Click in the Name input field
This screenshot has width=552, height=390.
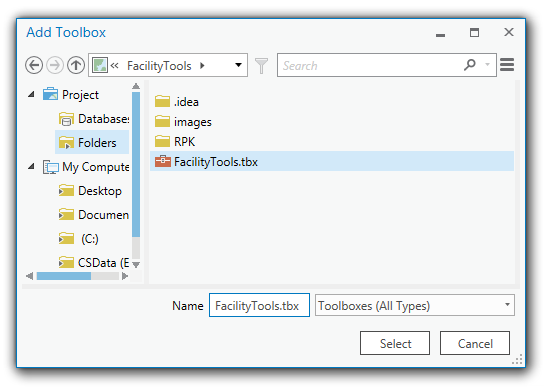[x=259, y=305]
